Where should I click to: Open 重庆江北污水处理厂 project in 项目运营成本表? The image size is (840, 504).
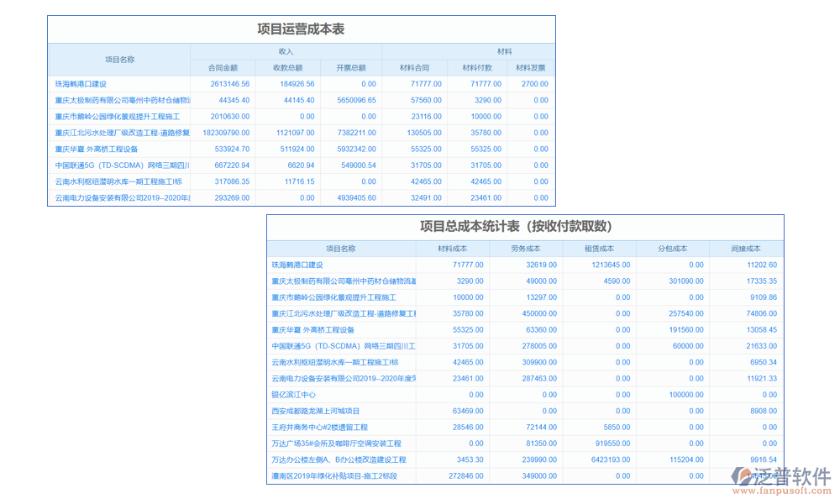(122, 133)
